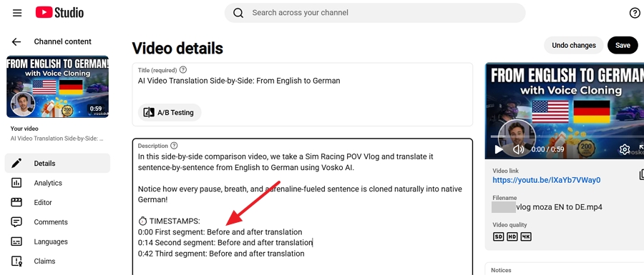Open the help question mark icon
The width and height of the screenshot is (644, 275).
pyautogui.click(x=635, y=13)
